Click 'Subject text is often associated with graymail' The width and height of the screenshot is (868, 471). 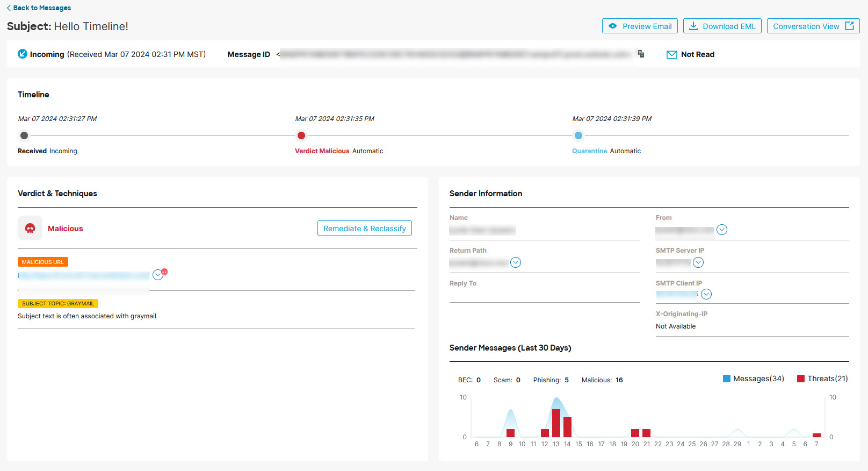pyautogui.click(x=87, y=316)
